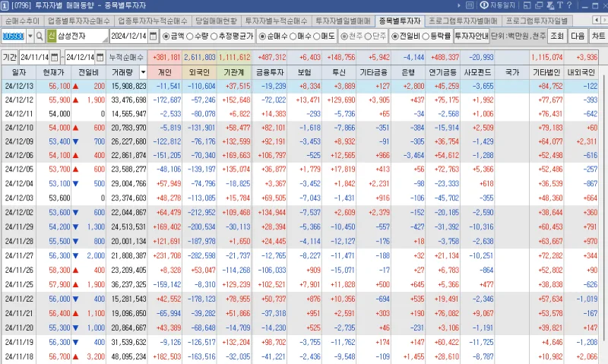Switch to the 투자자별일별매매 tab
Screen dimensions: 608x364
[x=344, y=21]
